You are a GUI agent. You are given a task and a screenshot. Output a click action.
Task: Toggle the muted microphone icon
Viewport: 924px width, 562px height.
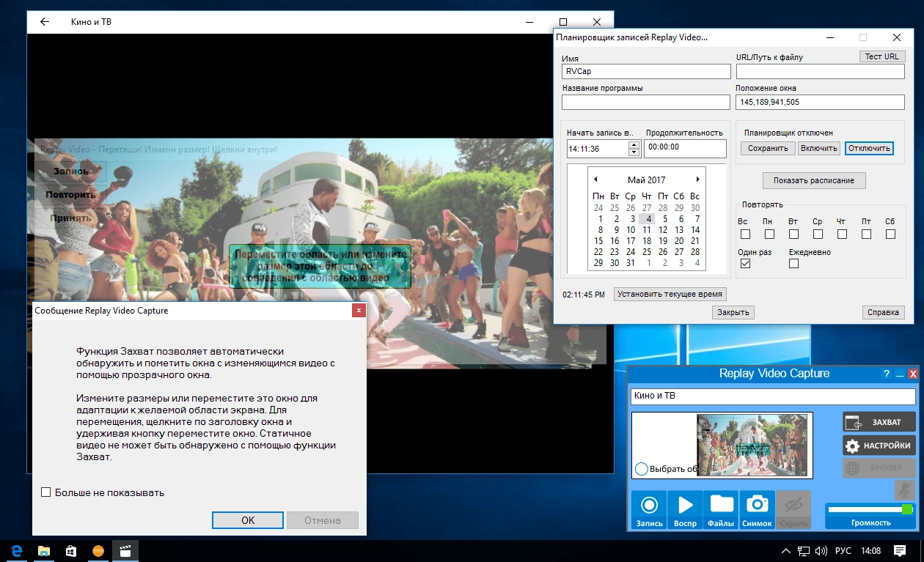point(903,490)
